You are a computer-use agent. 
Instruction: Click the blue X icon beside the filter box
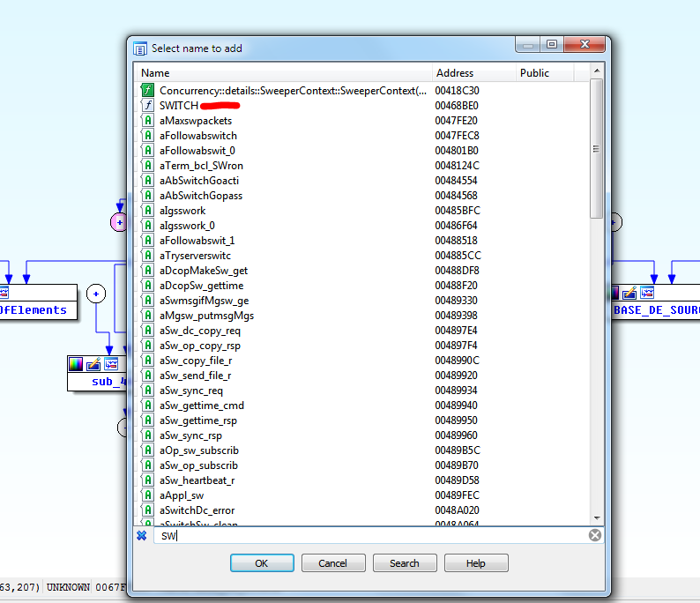(141, 535)
